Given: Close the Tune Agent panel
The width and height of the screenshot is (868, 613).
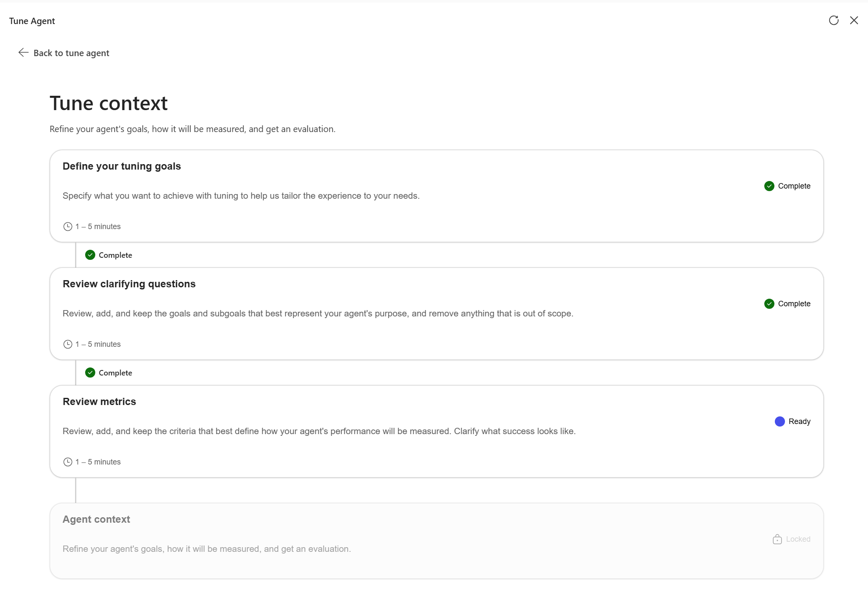Looking at the screenshot, I should coord(854,20).
